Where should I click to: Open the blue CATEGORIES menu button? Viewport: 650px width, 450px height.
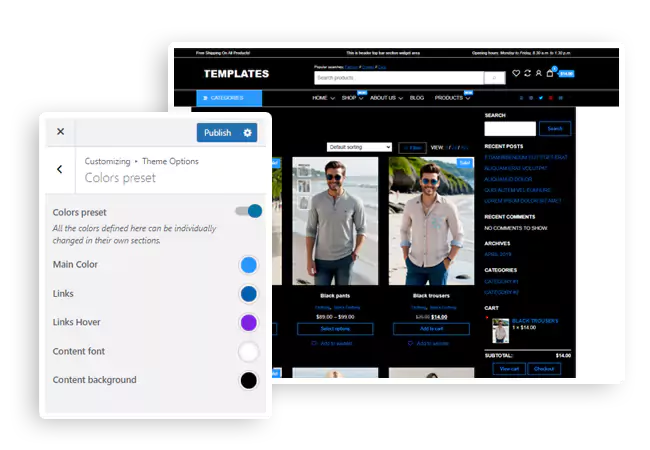coord(229,98)
